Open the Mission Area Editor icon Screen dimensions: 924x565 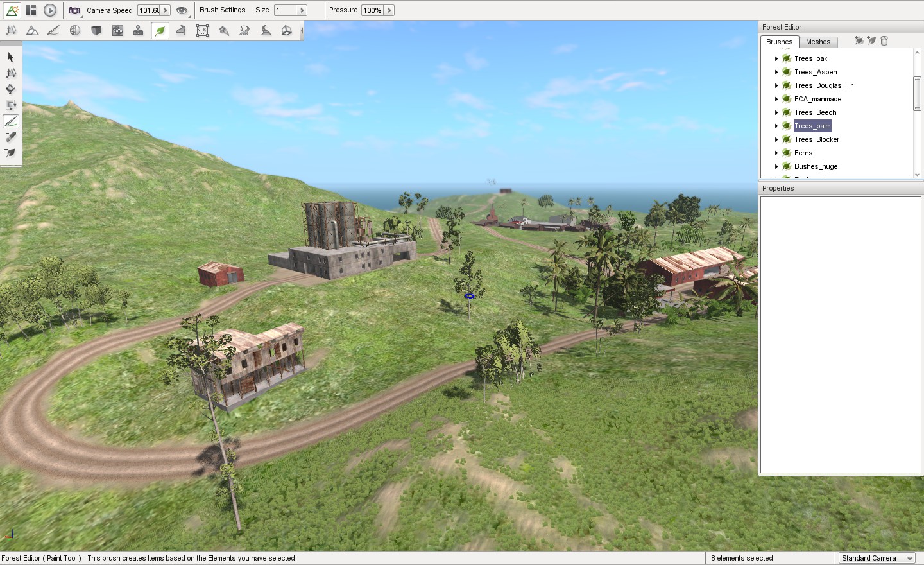pyautogui.click(x=202, y=30)
